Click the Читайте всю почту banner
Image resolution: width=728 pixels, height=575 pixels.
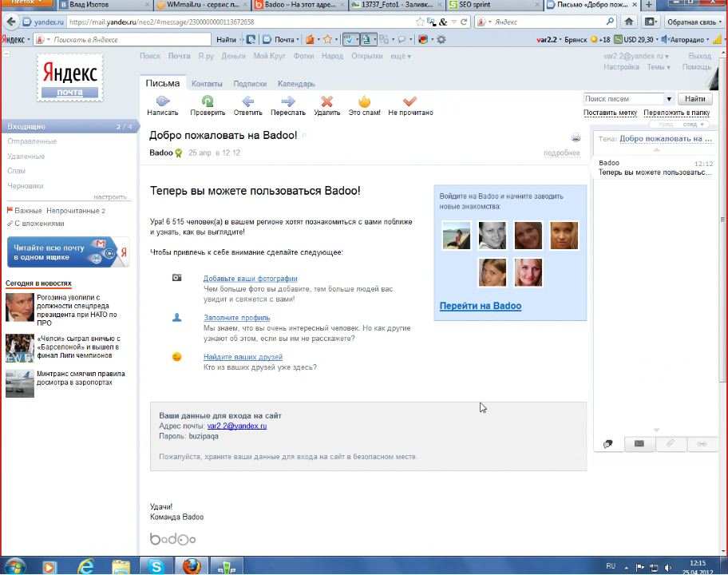coord(69,252)
